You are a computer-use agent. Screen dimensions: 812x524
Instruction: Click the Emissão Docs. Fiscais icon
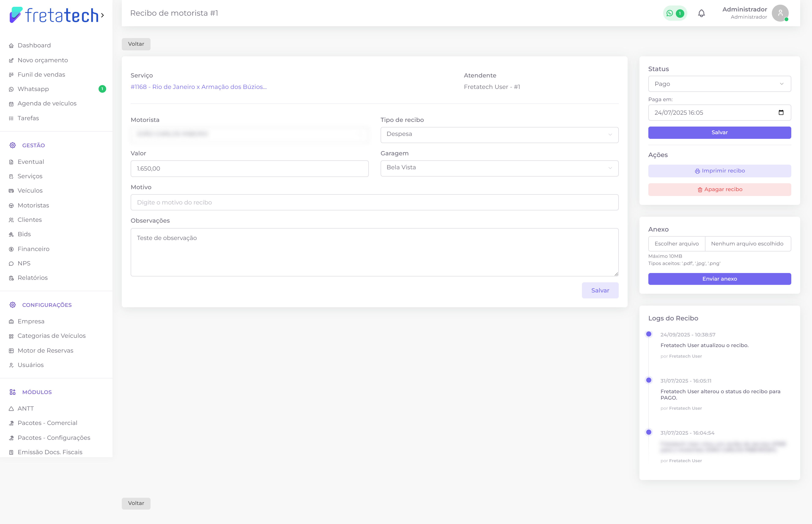[11, 452]
